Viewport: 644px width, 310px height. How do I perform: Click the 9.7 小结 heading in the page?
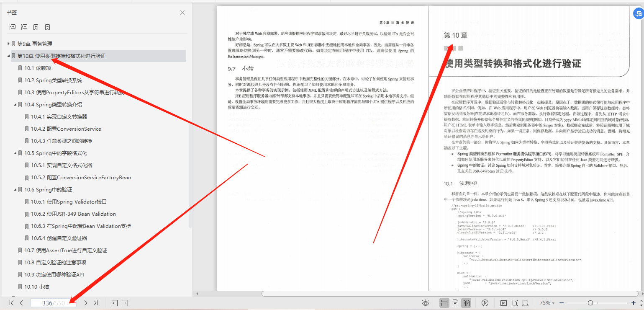click(x=241, y=69)
